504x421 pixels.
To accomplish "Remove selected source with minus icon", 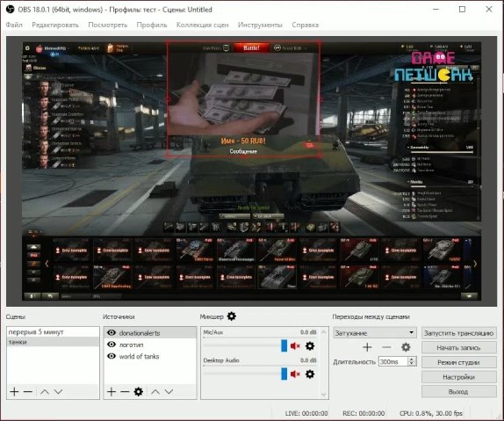I will point(125,392).
